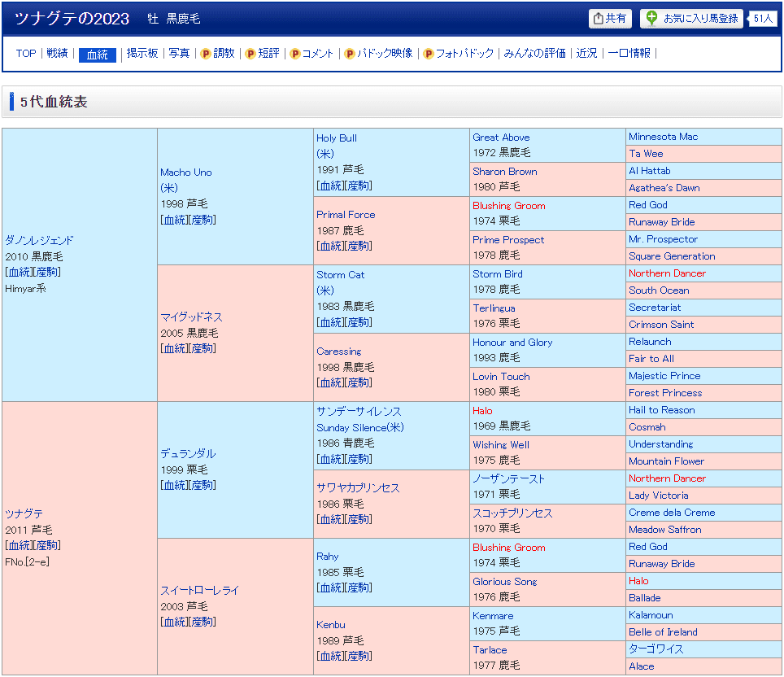This screenshot has width=784, height=677.
Task: Open the みんなの評価 tab
Action: (534, 54)
